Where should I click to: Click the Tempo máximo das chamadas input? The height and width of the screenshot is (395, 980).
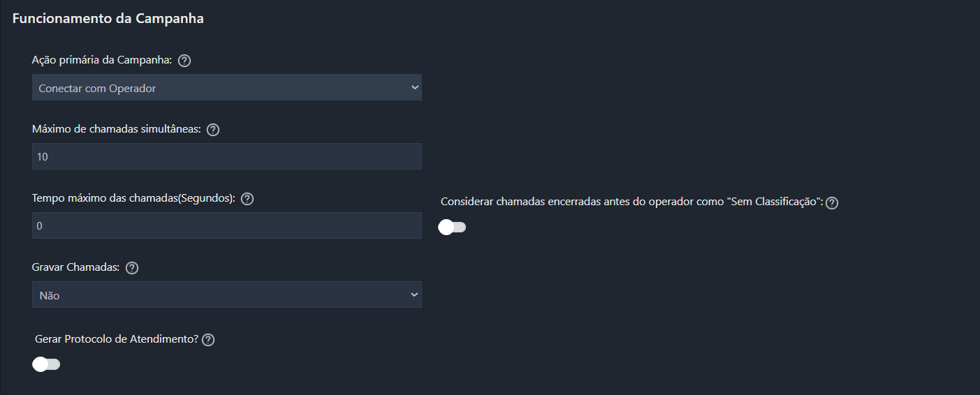[226, 226]
